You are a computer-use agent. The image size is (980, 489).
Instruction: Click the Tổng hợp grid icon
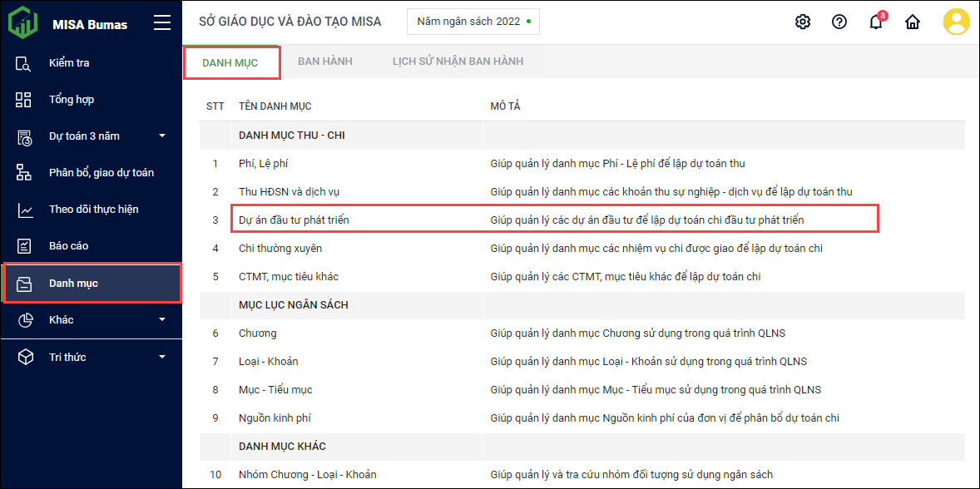(24, 100)
